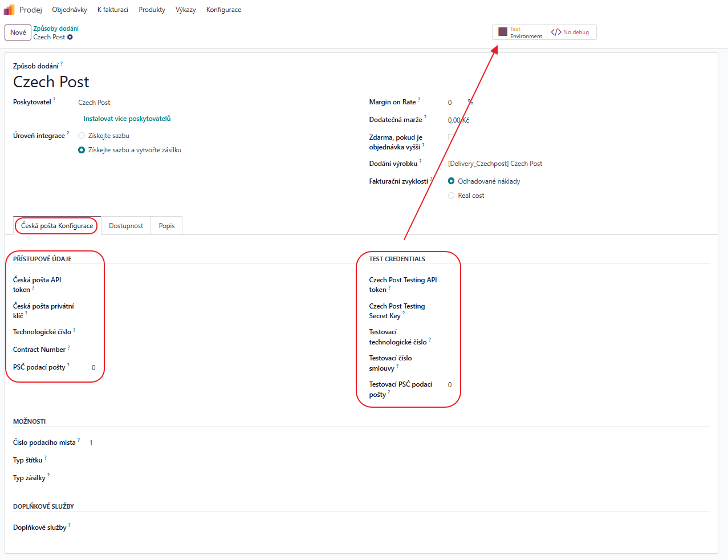Show help tooltip for Úroveň integrace

(x=68, y=133)
